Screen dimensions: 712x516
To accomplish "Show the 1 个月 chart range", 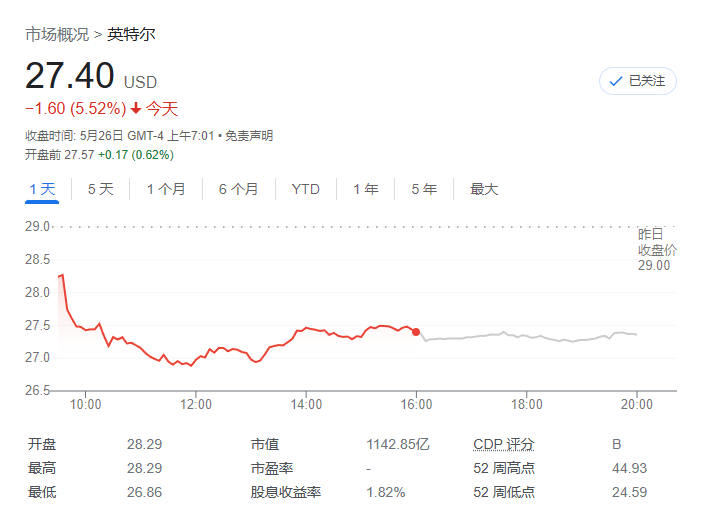I will pyautogui.click(x=166, y=189).
